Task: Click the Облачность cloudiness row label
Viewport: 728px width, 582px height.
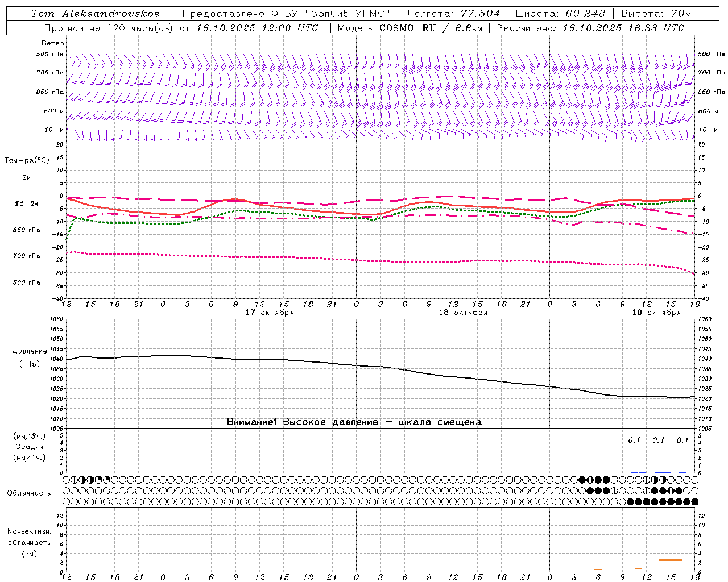Action: pos(29,493)
